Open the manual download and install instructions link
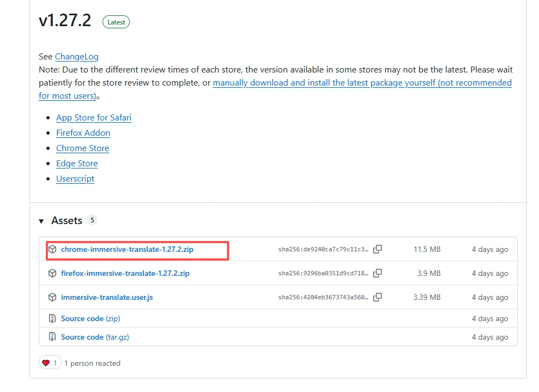The image size is (539, 392). [362, 83]
